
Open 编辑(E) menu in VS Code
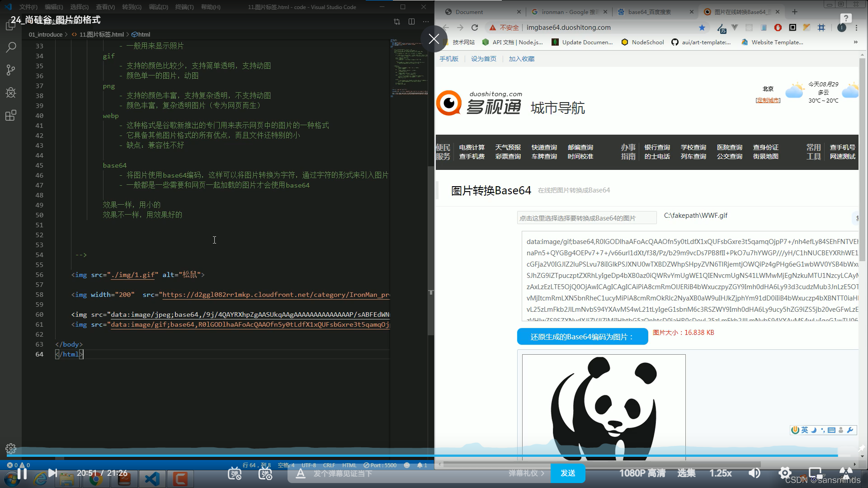[54, 7]
